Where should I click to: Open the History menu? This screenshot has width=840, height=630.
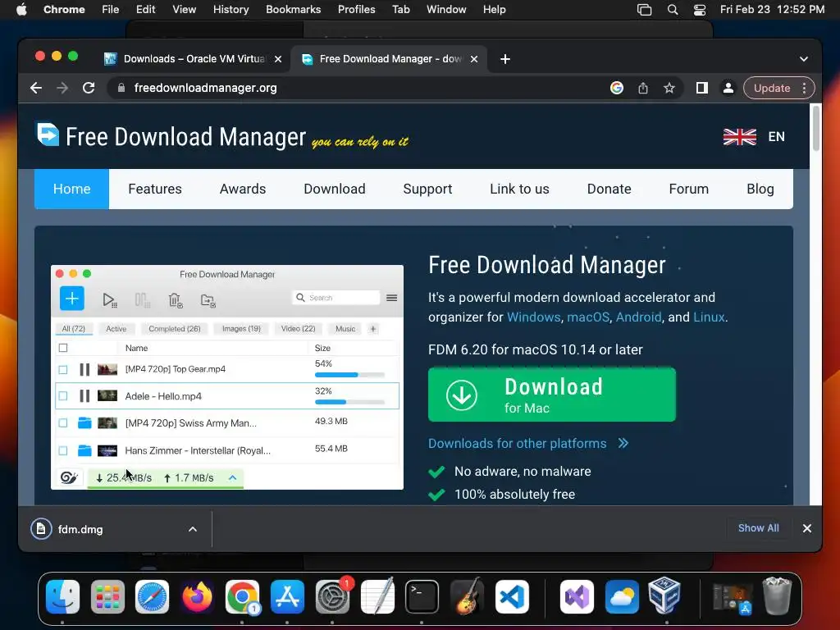[x=231, y=10]
